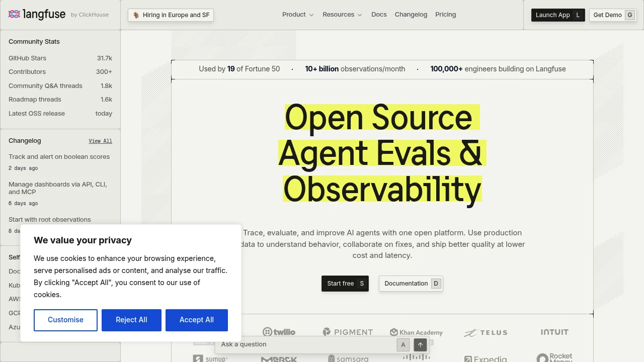Click the Khan Academy logo

coord(416,332)
